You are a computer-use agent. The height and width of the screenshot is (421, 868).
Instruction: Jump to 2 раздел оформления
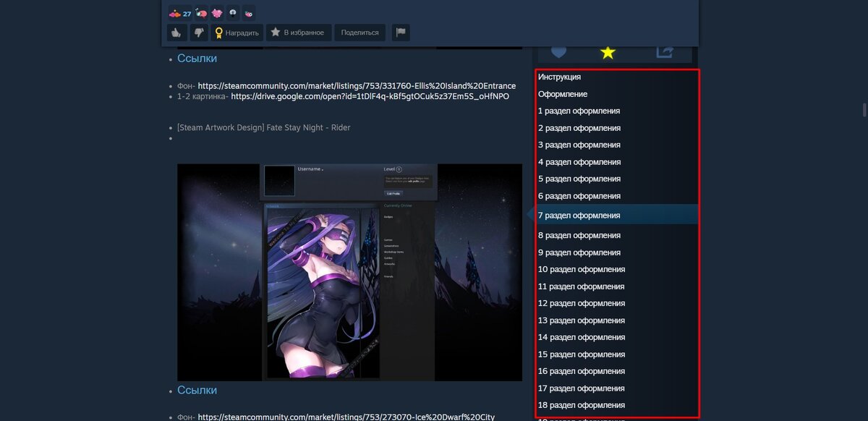coord(579,128)
